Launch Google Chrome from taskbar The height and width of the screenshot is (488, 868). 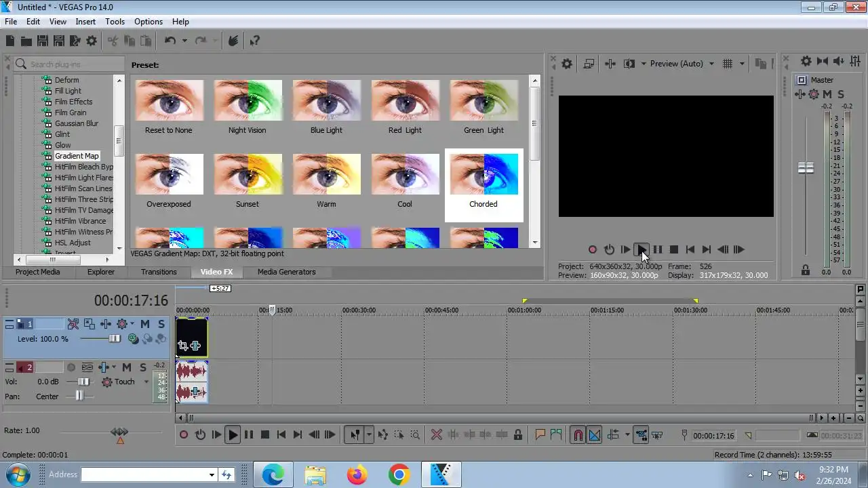tap(399, 475)
